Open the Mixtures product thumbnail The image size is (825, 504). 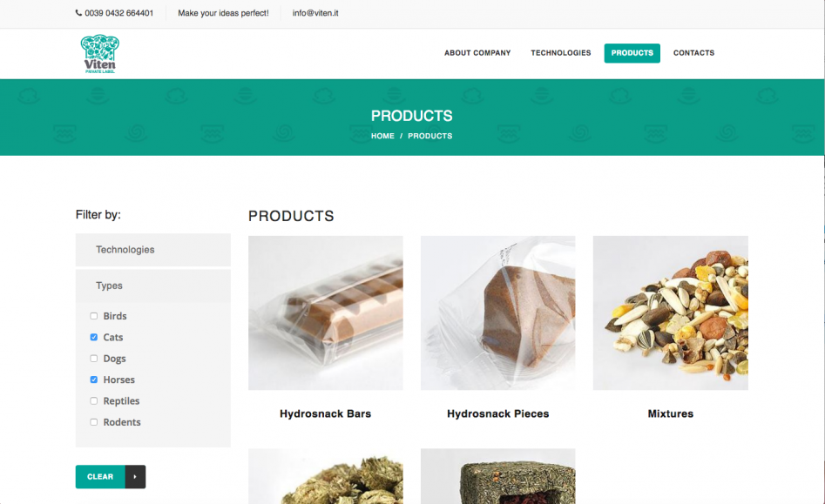(670, 312)
